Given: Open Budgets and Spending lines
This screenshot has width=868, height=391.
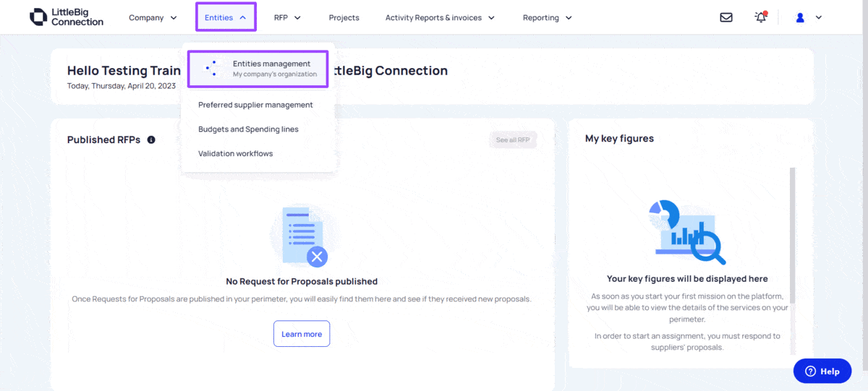Looking at the screenshot, I should 248,129.
